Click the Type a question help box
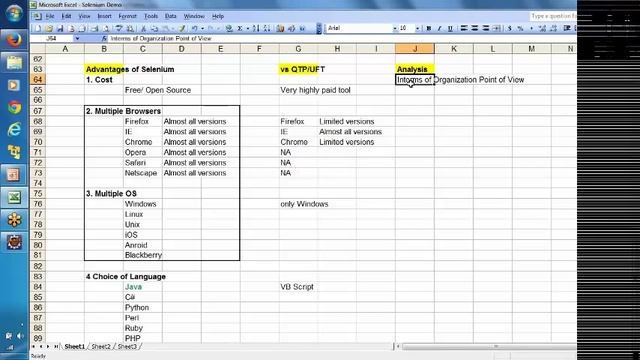640x360 pixels. 553,16
